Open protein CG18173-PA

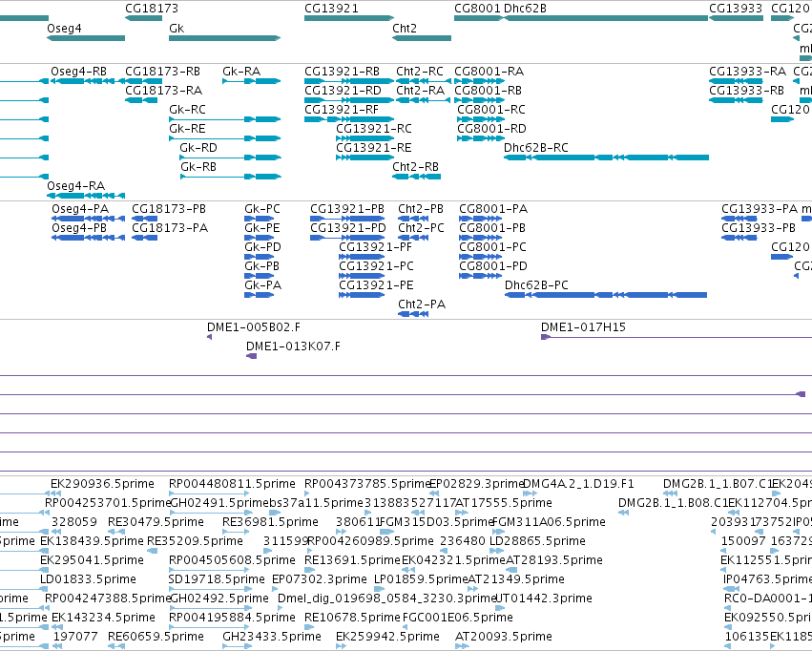point(170,228)
